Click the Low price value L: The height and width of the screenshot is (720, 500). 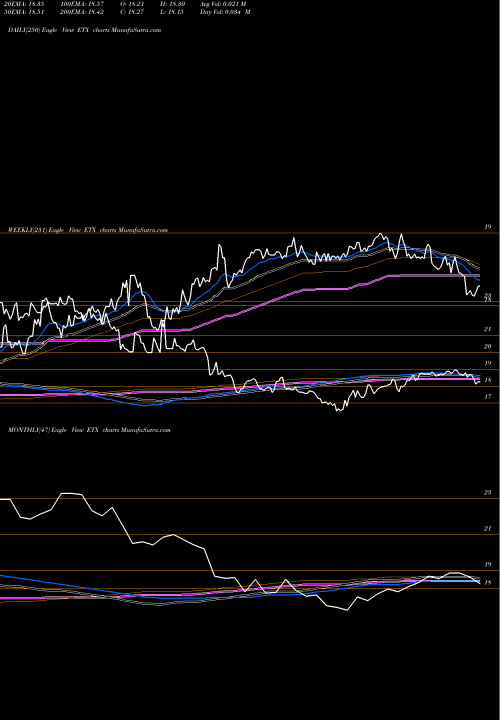tap(173, 12)
